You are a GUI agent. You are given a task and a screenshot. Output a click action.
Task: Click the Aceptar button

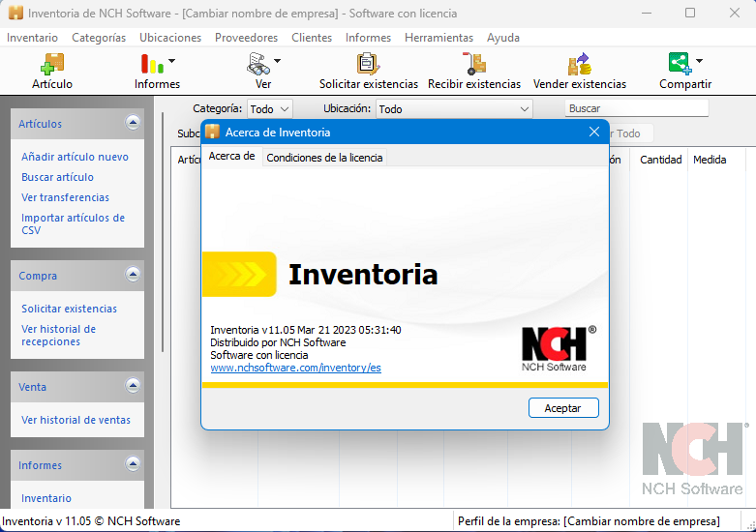[x=563, y=408]
